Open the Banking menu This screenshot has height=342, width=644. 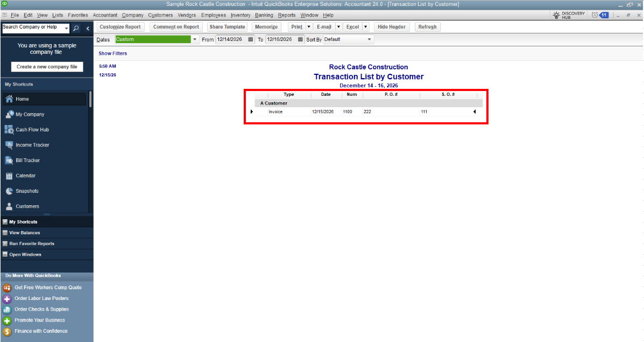pyautogui.click(x=264, y=15)
